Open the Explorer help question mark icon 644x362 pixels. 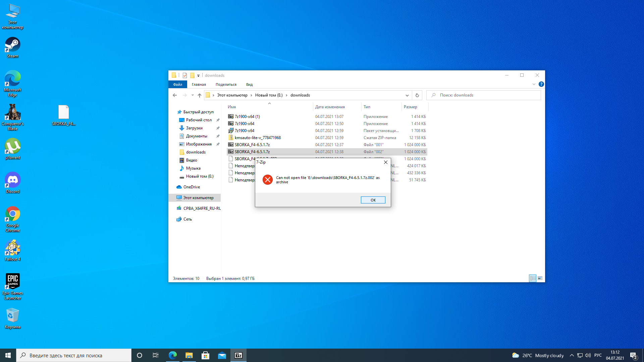tap(541, 84)
